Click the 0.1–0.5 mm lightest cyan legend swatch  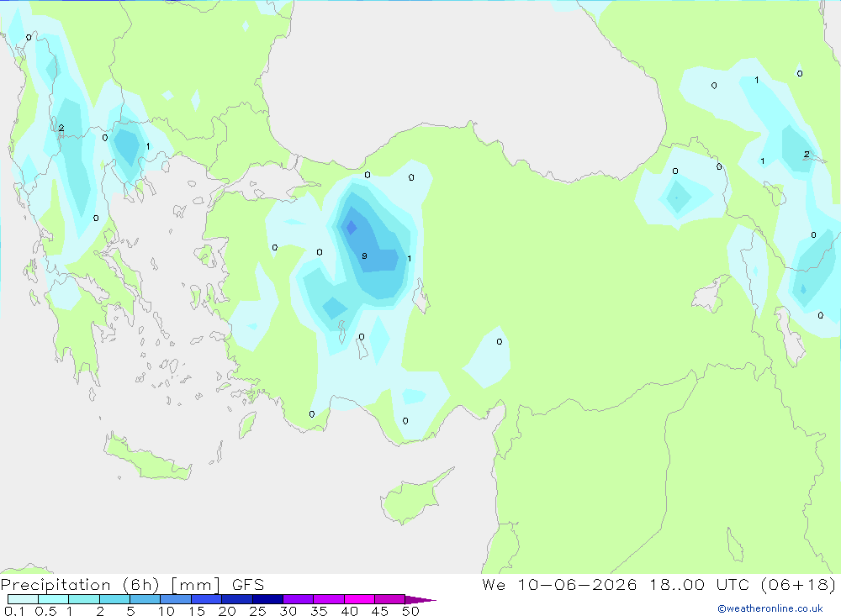[23, 599]
